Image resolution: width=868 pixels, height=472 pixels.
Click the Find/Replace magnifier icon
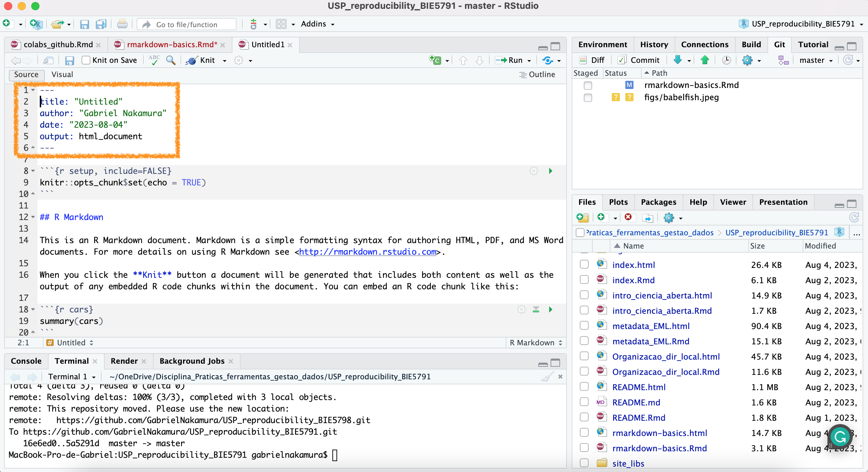click(171, 60)
